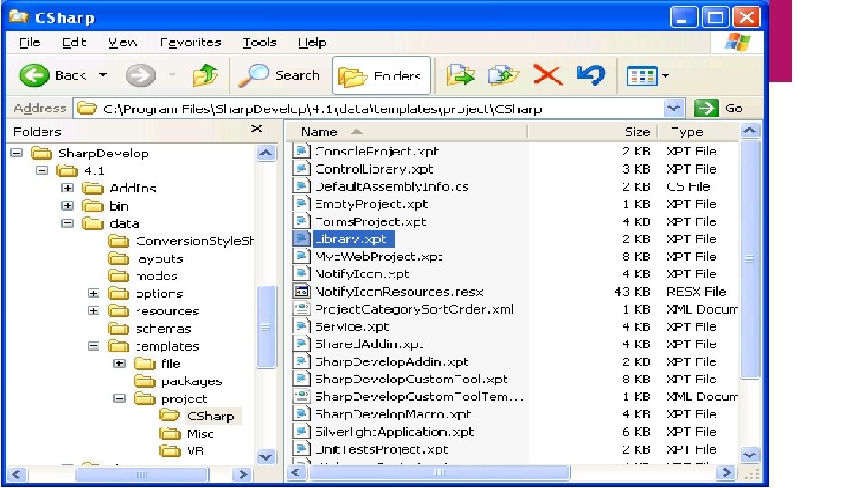Collapse the data folder node
The width and height of the screenshot is (868, 488).
[68, 223]
